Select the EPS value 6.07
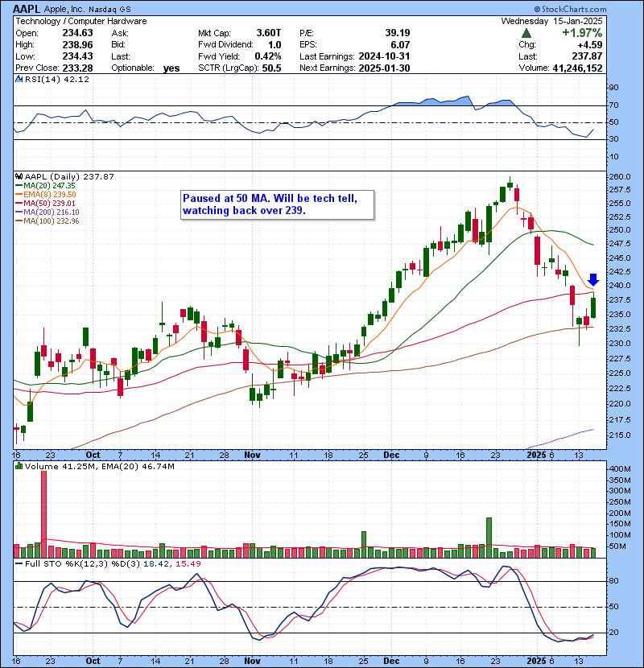This screenshot has height=668, width=644. point(401,45)
